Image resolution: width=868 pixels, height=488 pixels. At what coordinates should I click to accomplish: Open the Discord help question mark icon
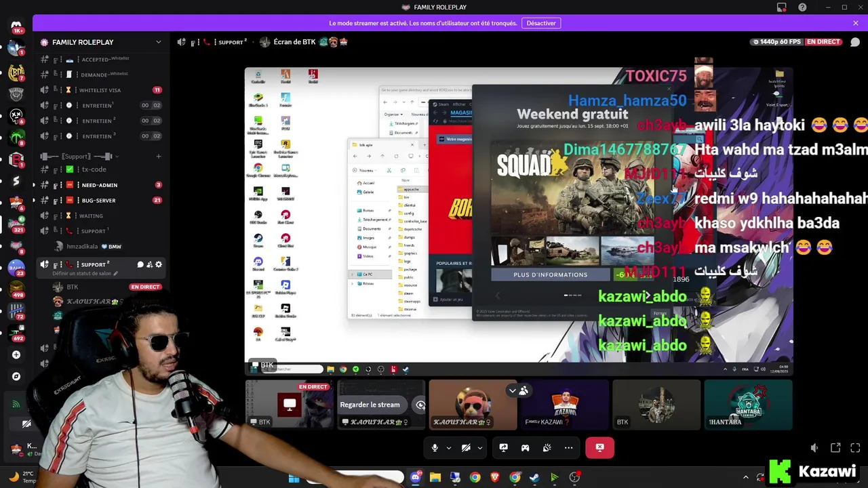pyautogui.click(x=802, y=7)
